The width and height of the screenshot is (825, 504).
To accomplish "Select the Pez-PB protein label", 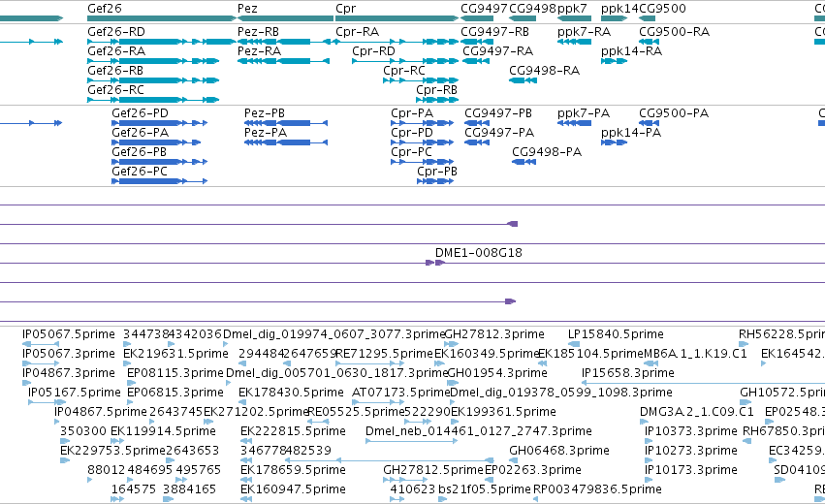I will click(x=265, y=113).
